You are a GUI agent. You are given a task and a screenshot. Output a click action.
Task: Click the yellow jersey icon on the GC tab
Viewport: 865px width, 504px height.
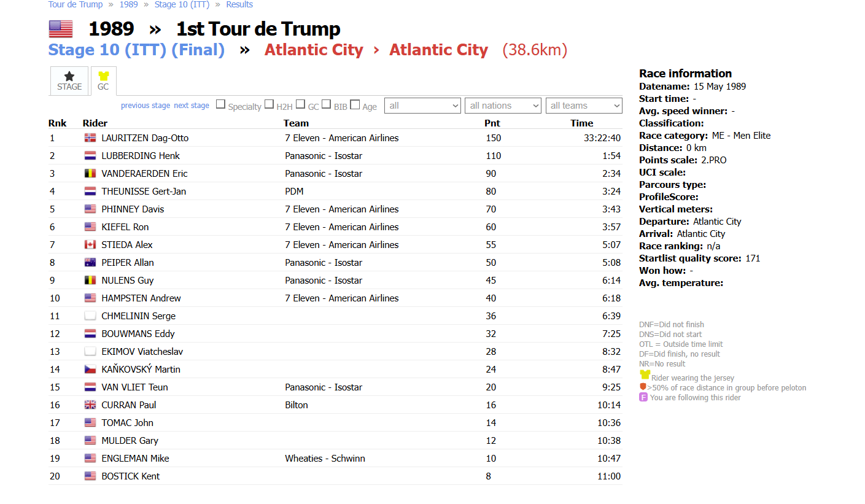(103, 76)
